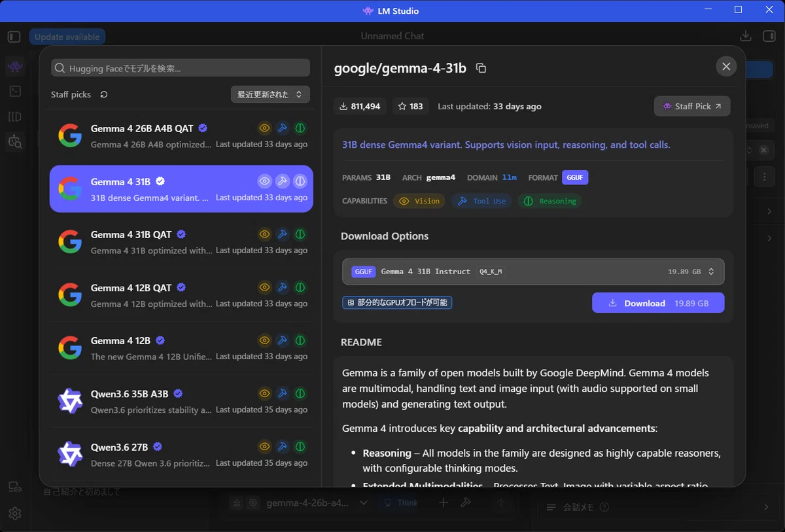
Task: Open the Developer terminal icon in sidebar
Action: pos(14,91)
